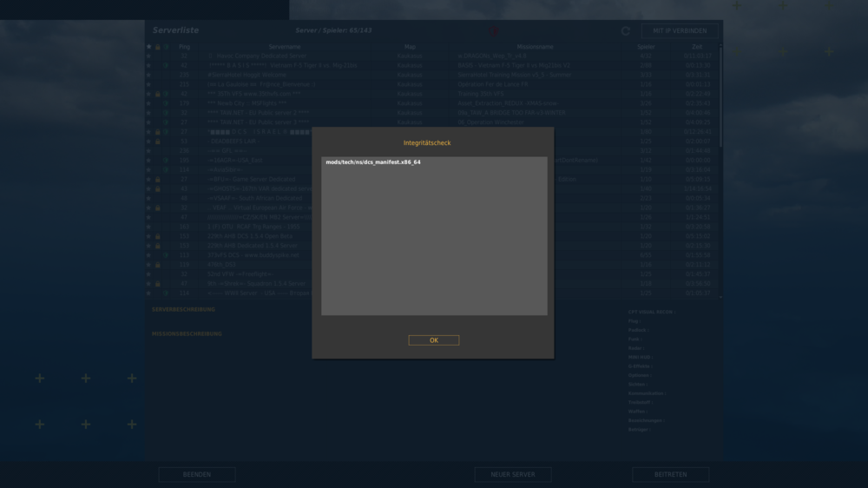Click the shield icon on =16AGR= USA_East row
Viewport: 868px width, 488px height.
tap(166, 160)
